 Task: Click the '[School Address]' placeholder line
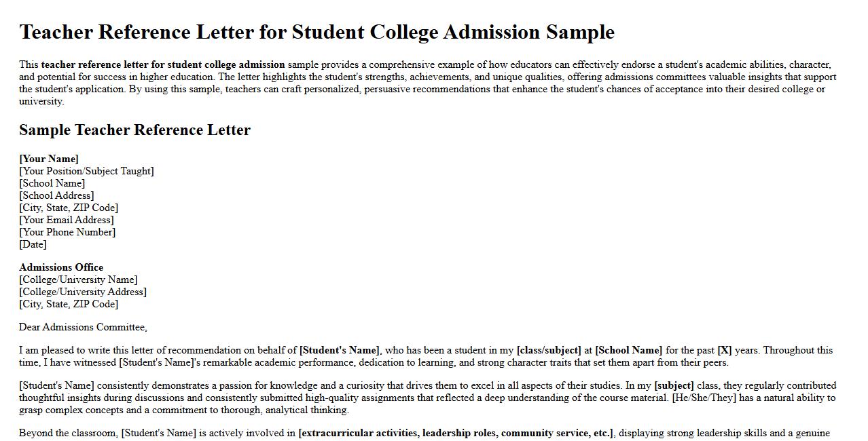pos(56,195)
